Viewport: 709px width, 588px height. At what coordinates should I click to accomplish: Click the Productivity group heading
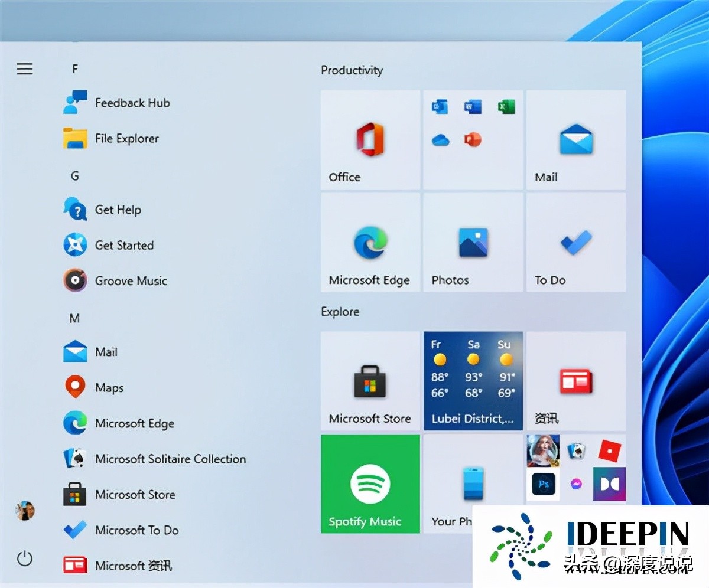[x=352, y=70]
